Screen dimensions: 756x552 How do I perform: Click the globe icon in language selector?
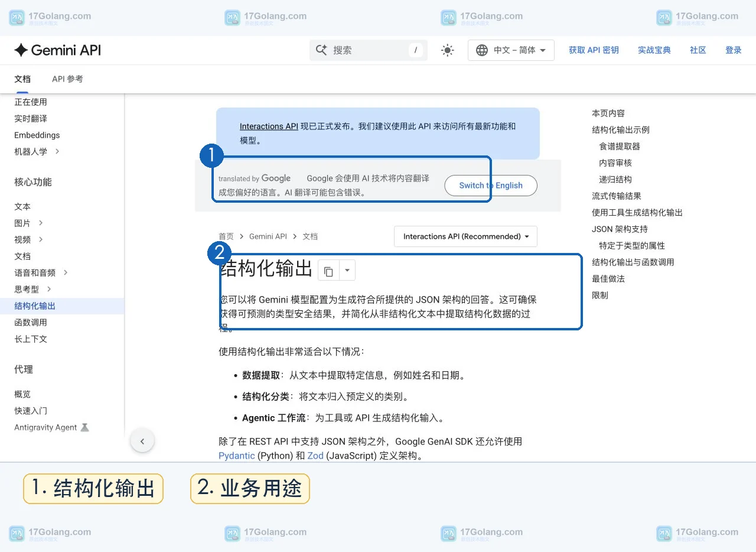point(482,50)
